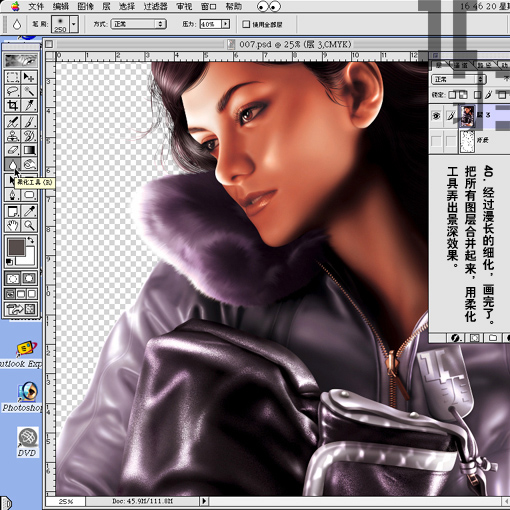The width and height of the screenshot is (510, 510).
Task: Choose the Move tool
Action: click(x=29, y=77)
